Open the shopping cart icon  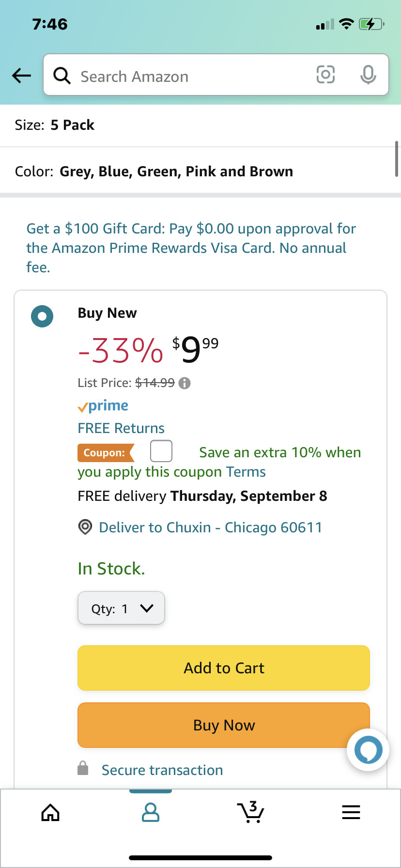coord(250,812)
